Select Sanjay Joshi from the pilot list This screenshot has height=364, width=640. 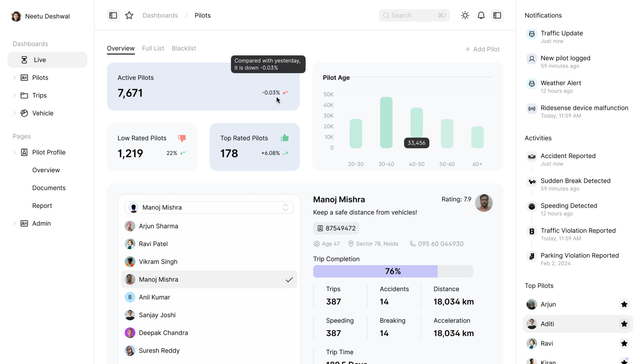coord(209,315)
